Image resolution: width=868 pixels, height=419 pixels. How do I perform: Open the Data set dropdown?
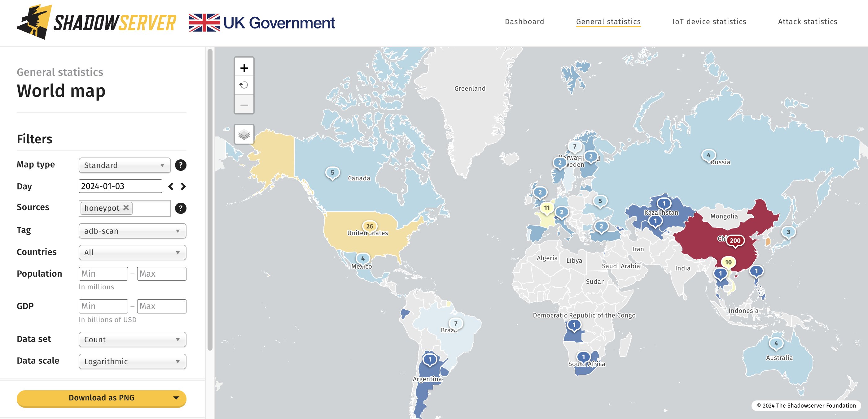(132, 339)
